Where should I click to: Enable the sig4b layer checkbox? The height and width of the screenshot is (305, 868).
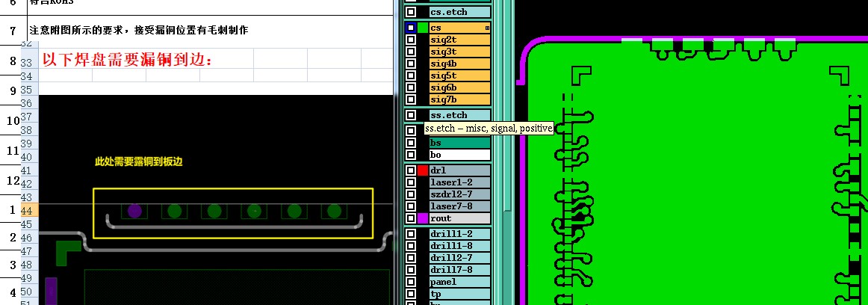(x=411, y=64)
